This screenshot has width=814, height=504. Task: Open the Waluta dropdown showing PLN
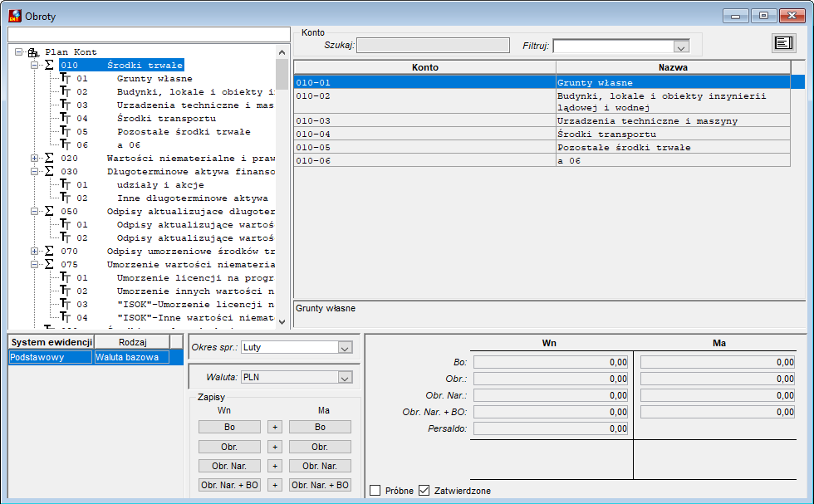[x=345, y=378]
